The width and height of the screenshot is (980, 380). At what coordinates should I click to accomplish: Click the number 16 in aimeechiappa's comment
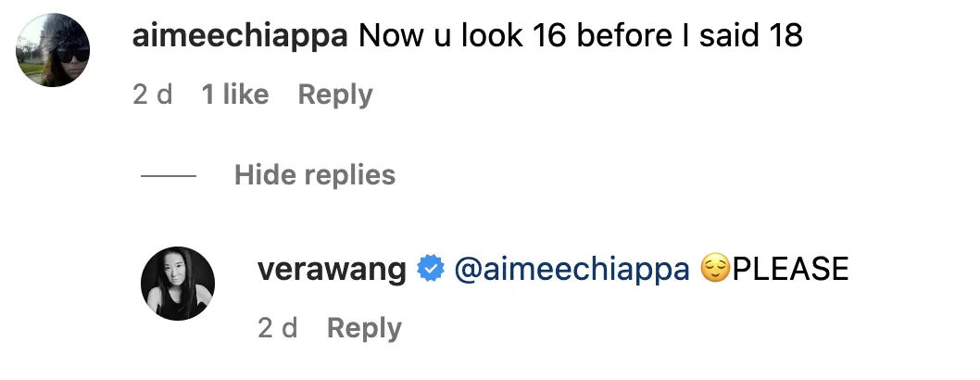(x=542, y=36)
